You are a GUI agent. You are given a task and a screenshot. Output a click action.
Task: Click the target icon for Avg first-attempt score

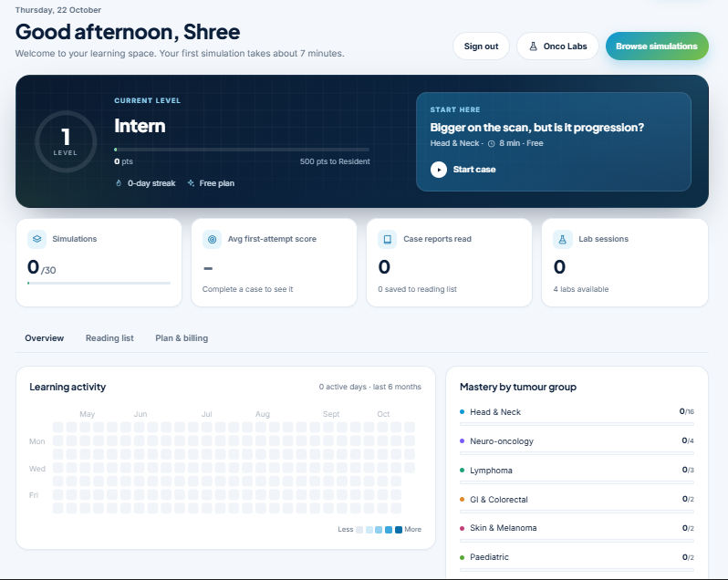click(x=212, y=239)
